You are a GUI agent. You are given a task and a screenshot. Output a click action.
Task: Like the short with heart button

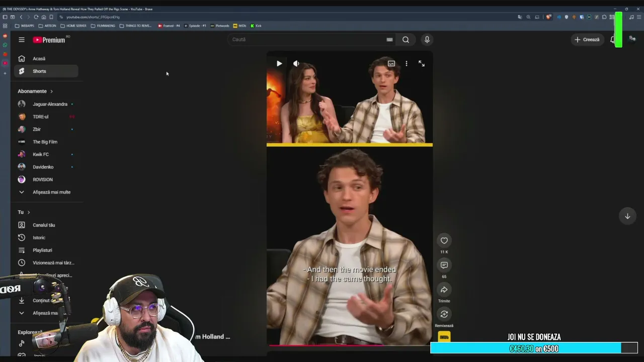pos(444,240)
